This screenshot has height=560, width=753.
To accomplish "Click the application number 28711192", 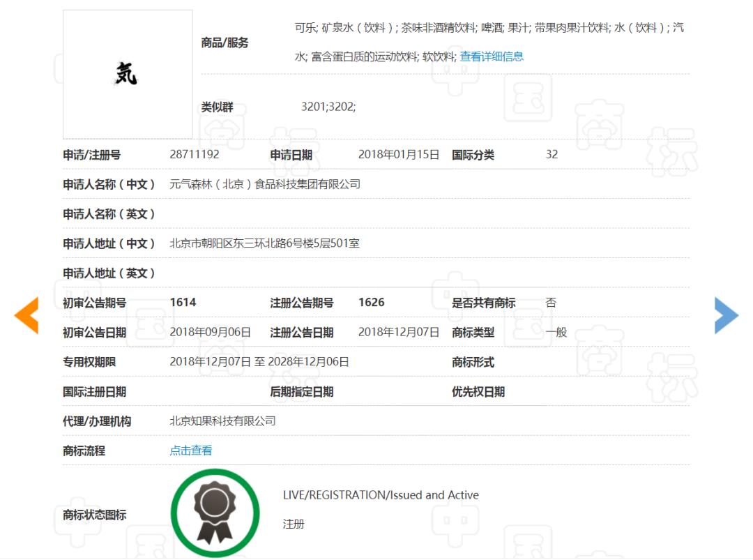I will (x=195, y=154).
